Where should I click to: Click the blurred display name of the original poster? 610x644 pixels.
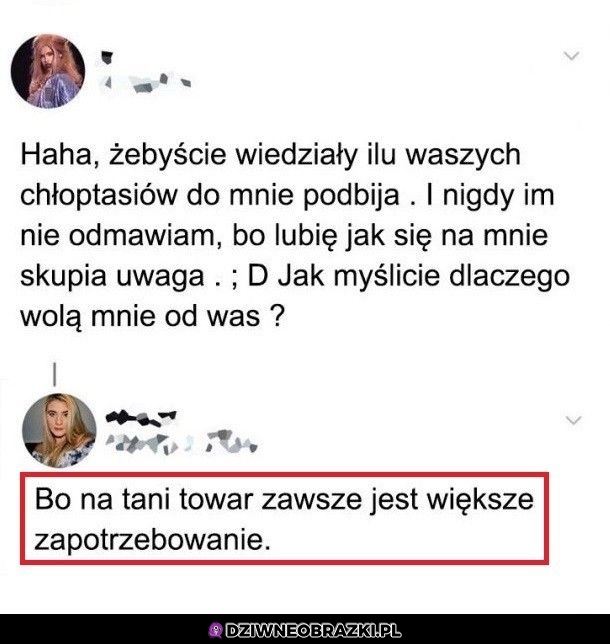coord(107,57)
